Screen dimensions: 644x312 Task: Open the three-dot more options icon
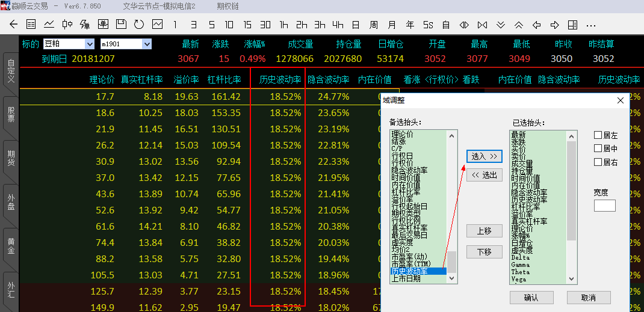tap(591, 25)
